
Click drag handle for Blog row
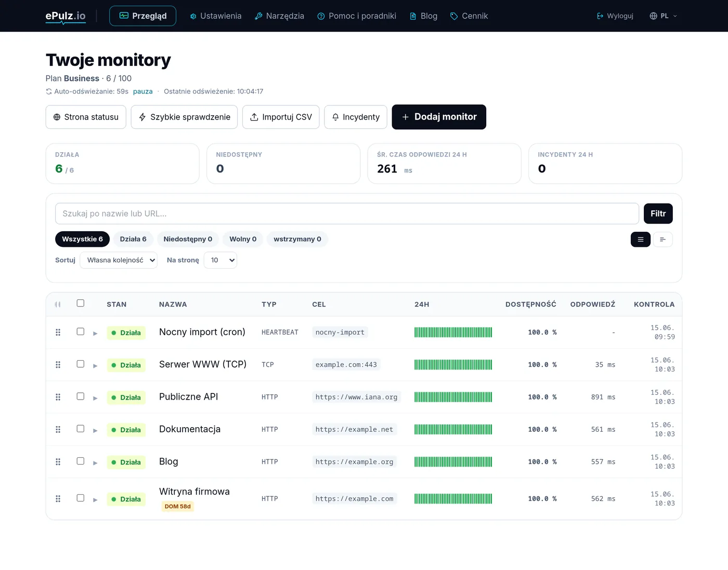[x=58, y=462]
